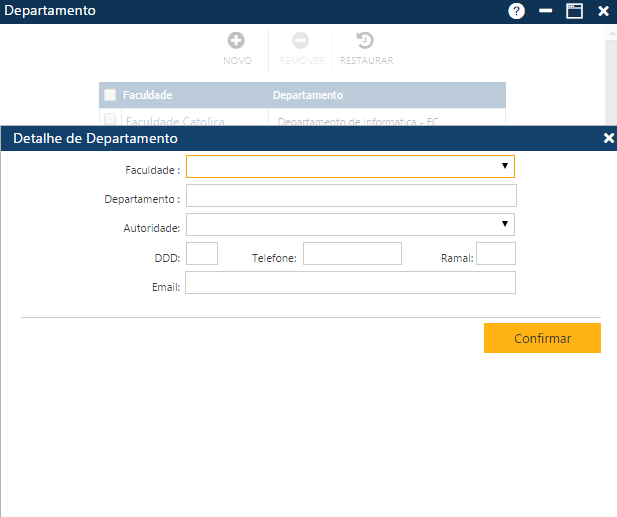Close the Departamento window
Viewport: 617px width, 517px height.
click(x=603, y=11)
